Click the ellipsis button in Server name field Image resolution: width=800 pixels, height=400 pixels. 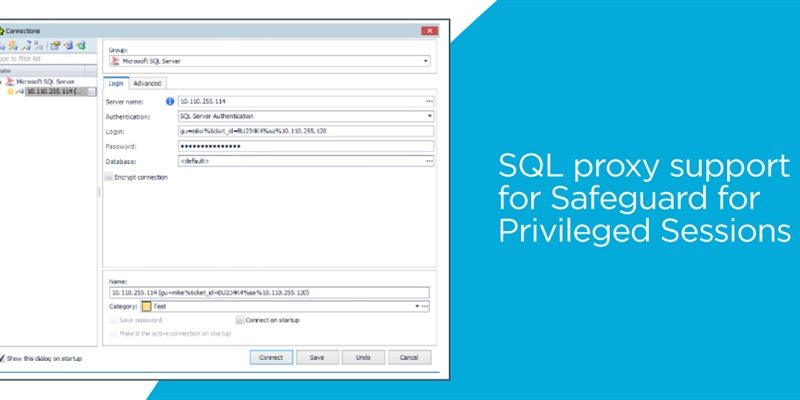(x=430, y=102)
